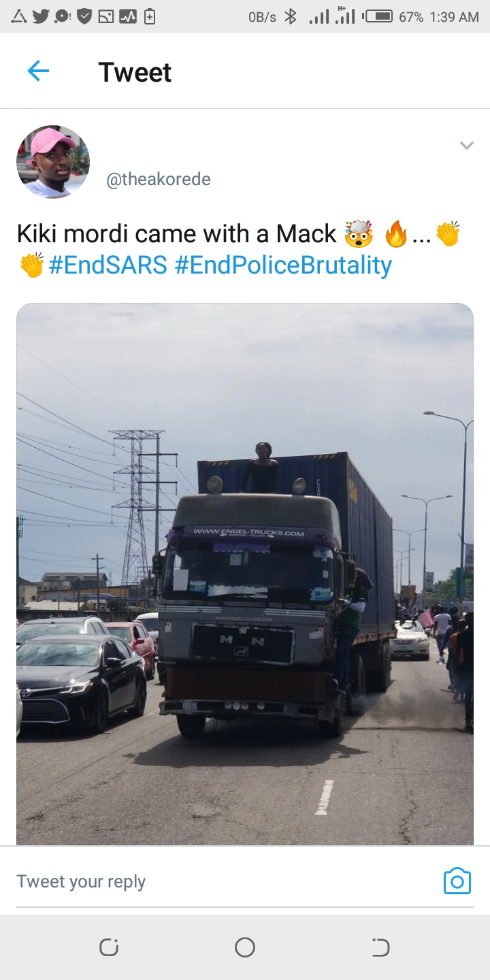This screenshot has height=980, width=490.
Task: Tap the image gallery notification icon
Action: (106, 16)
